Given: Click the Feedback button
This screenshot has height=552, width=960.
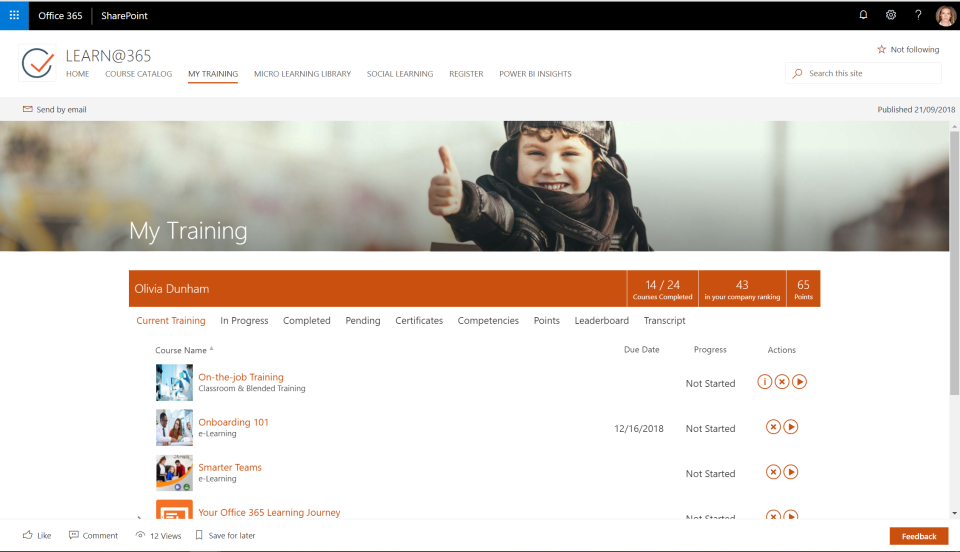Looking at the screenshot, I should [x=919, y=536].
